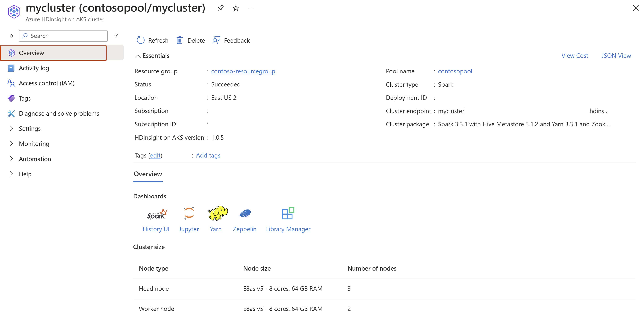Open the Spark History UI dashboard icon
This screenshot has height=316, width=644.
coord(156,214)
